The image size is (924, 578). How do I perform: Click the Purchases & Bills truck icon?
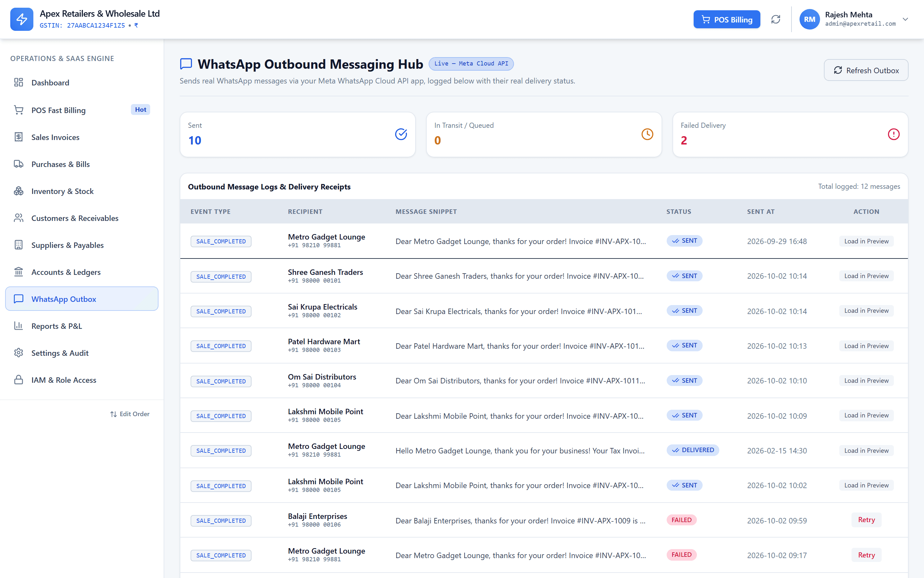coord(19,164)
